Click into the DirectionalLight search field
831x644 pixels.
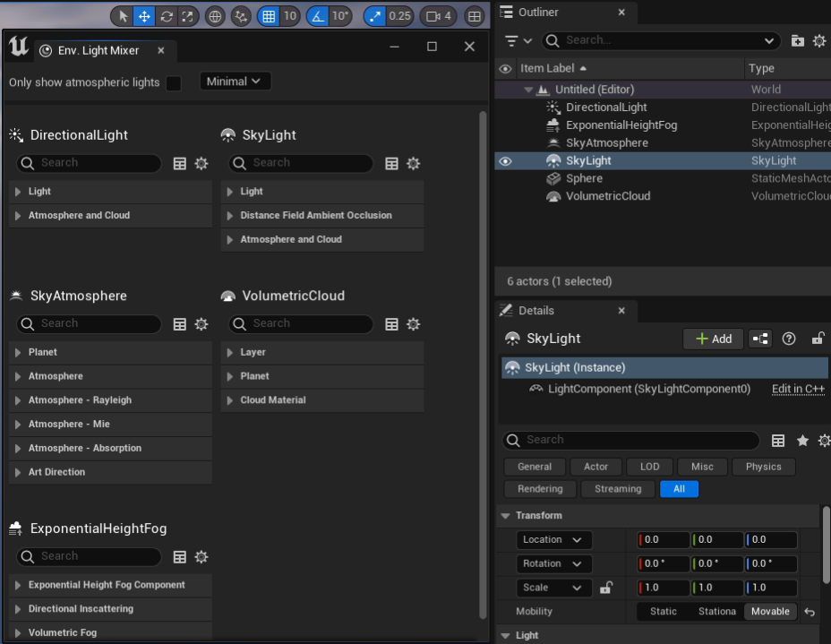(89, 163)
